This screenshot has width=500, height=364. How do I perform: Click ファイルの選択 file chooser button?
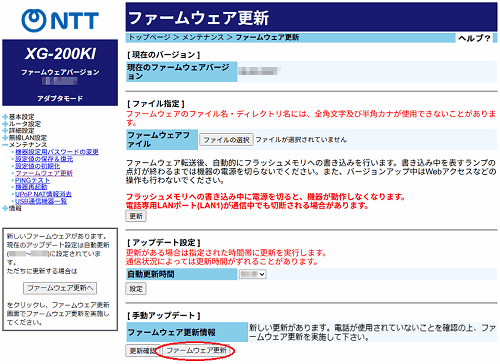[226, 140]
